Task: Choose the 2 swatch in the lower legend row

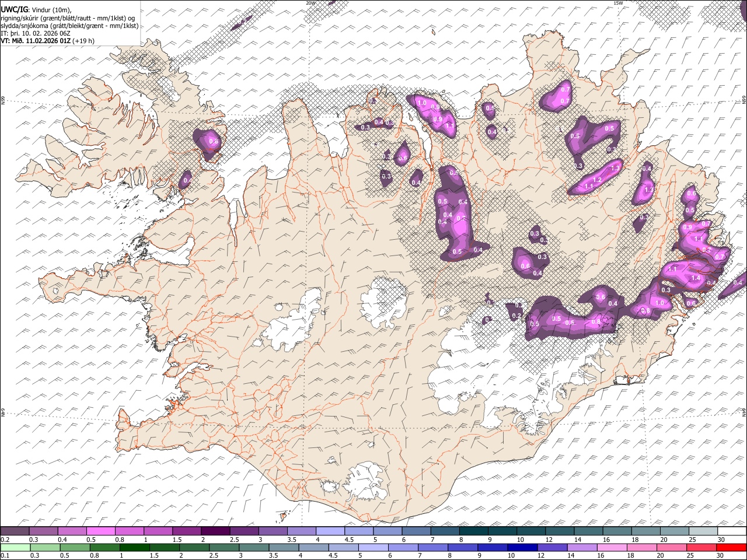Action: click(x=194, y=548)
